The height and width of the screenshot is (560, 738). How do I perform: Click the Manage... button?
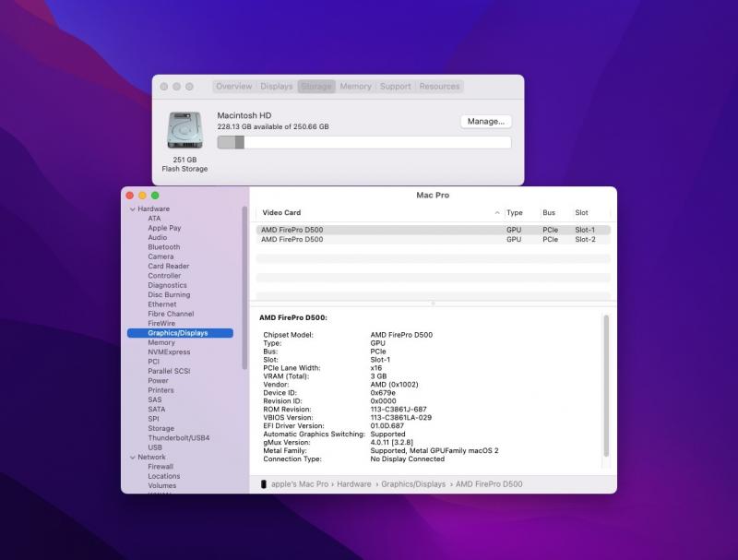coord(486,122)
